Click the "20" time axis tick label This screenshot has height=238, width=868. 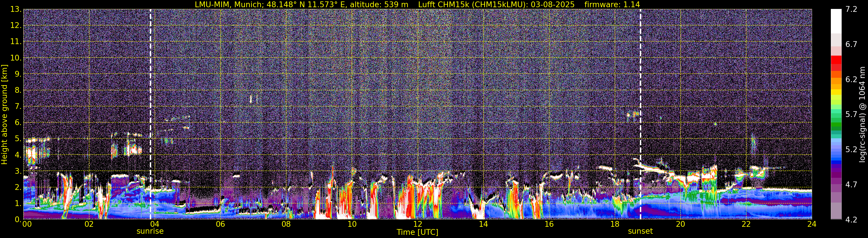(680, 224)
